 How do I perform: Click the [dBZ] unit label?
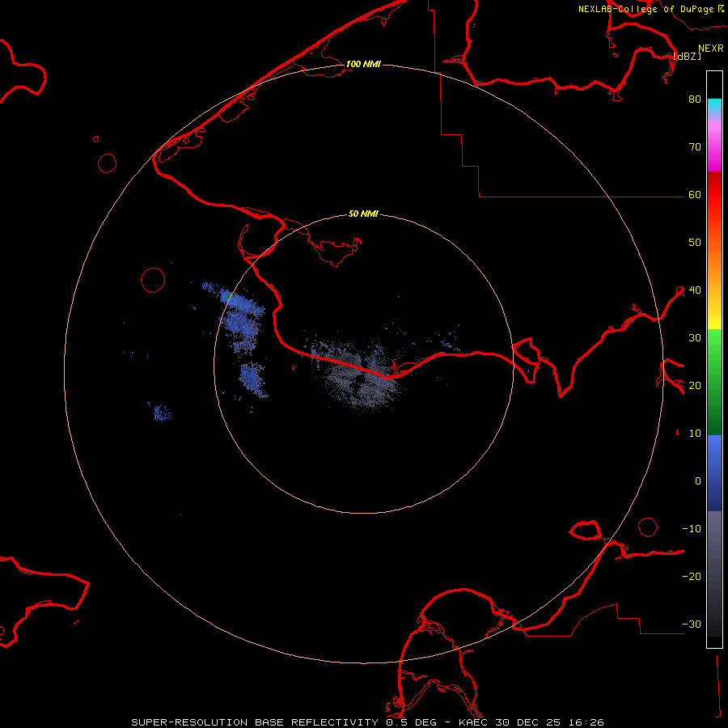(x=687, y=56)
